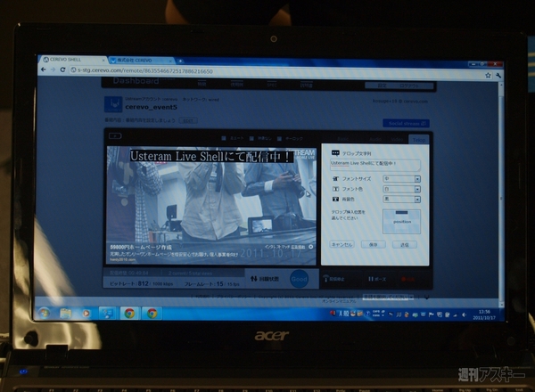Image resolution: width=535 pixels, height=392 pixels.
Task: Click the stop broadcast button
Action: (333, 279)
